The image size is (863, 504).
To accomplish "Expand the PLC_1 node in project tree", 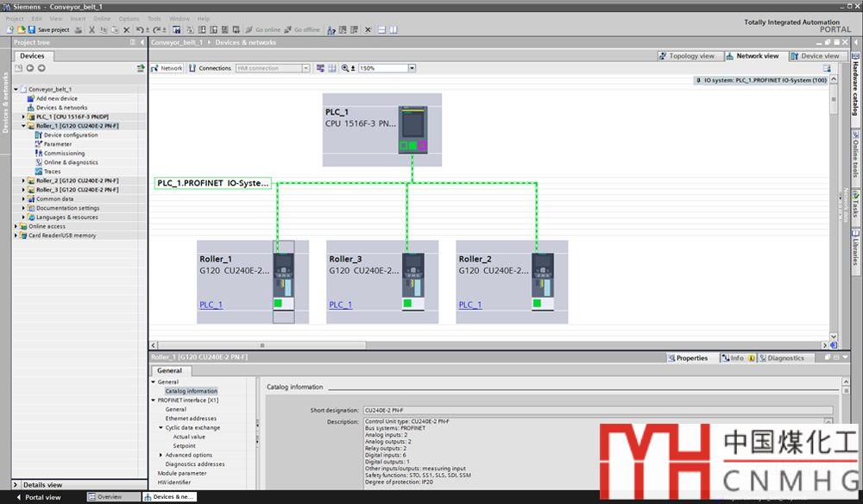I will pos(23,117).
